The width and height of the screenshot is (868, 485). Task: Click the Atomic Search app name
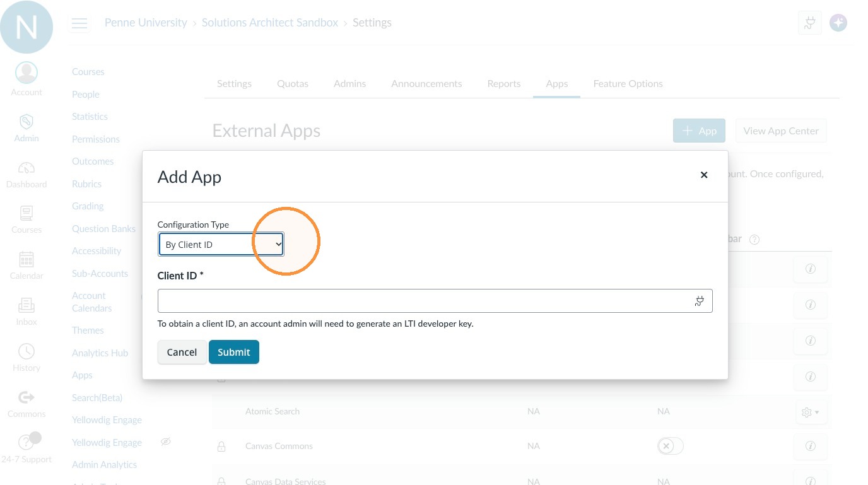point(273,411)
